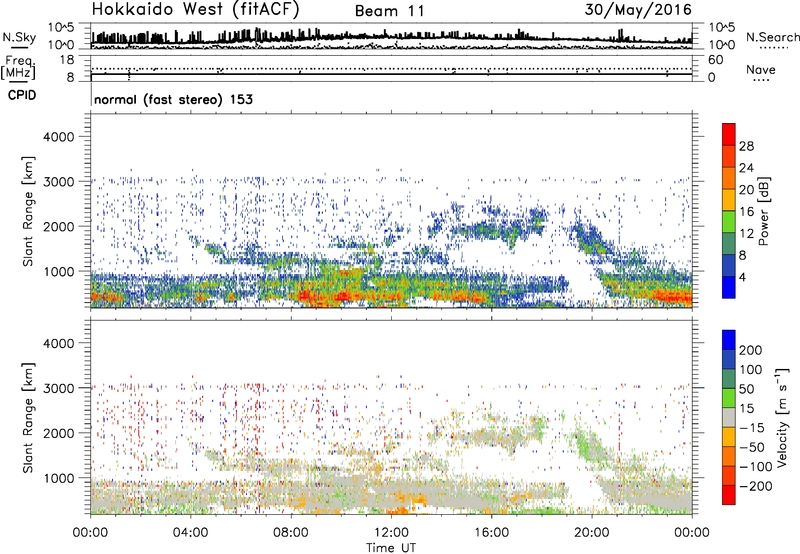Click the 'Freq. [MHz]' axis label
Viewport: 800px width, 554px height.
coord(18,68)
